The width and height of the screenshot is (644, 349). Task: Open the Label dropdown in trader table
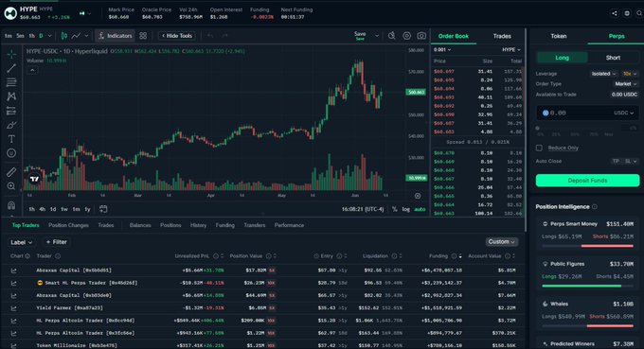22,242
